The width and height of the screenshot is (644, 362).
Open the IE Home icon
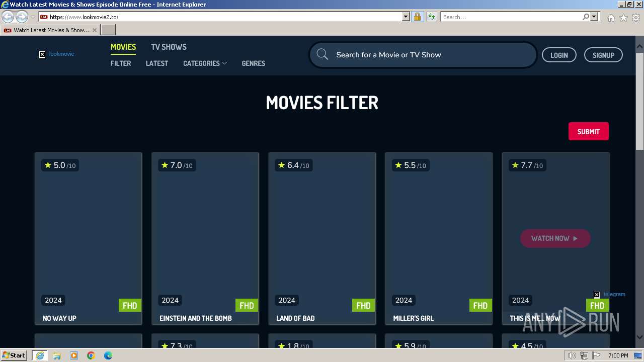(611, 18)
